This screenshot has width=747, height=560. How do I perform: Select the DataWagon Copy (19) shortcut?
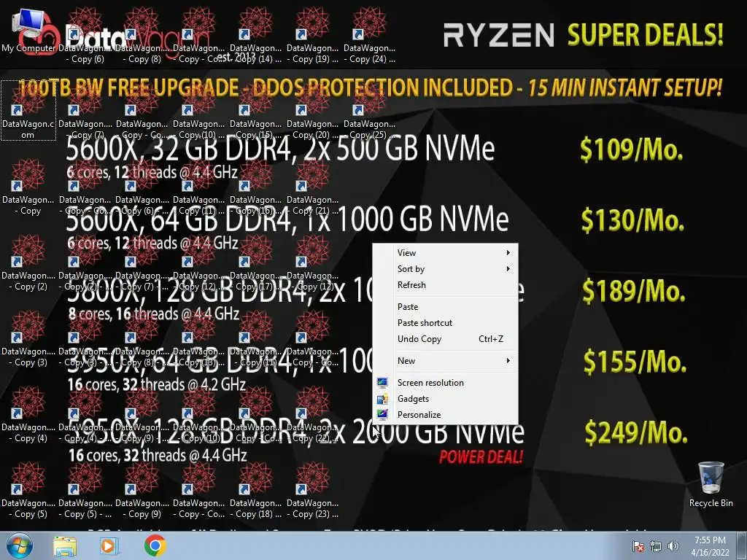click(312, 35)
